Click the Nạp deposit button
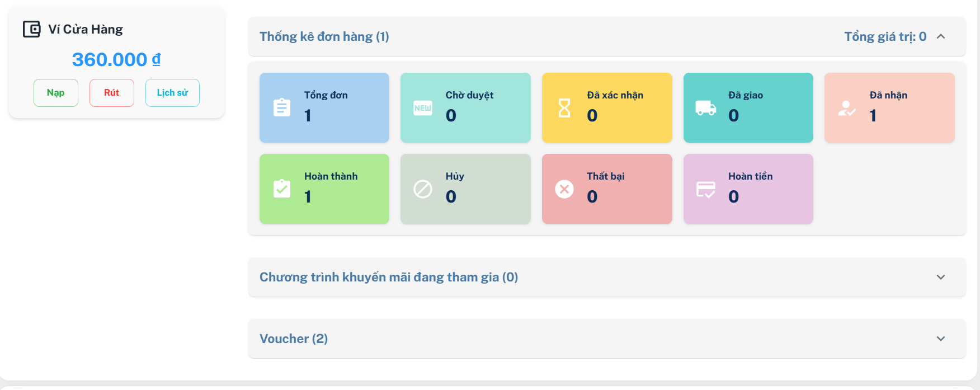Viewport: 980px width, 390px height. pos(56,93)
